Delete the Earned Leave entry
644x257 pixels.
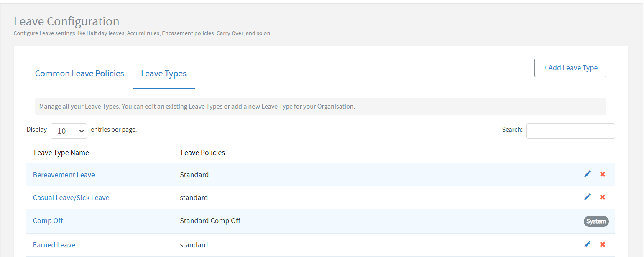[603, 244]
